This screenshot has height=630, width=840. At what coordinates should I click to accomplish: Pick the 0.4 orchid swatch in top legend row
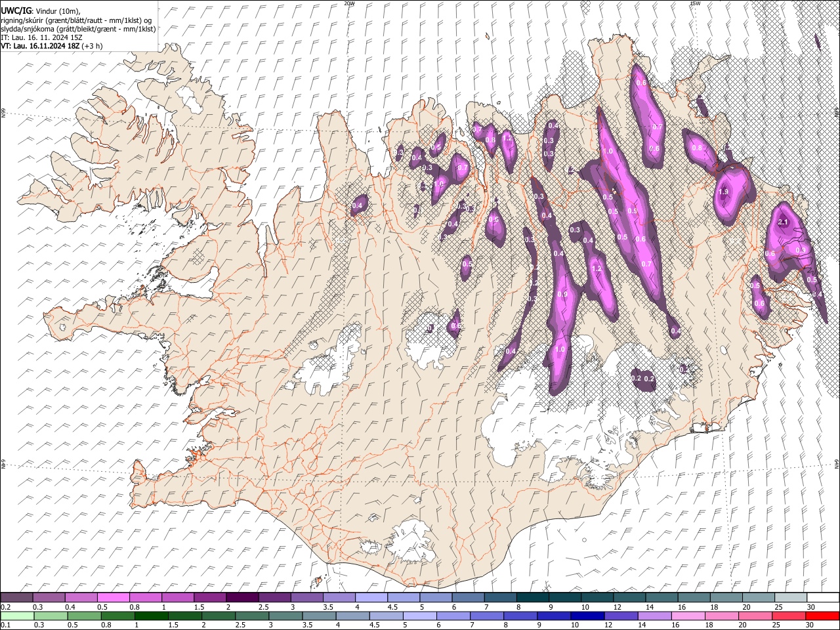pos(81,597)
